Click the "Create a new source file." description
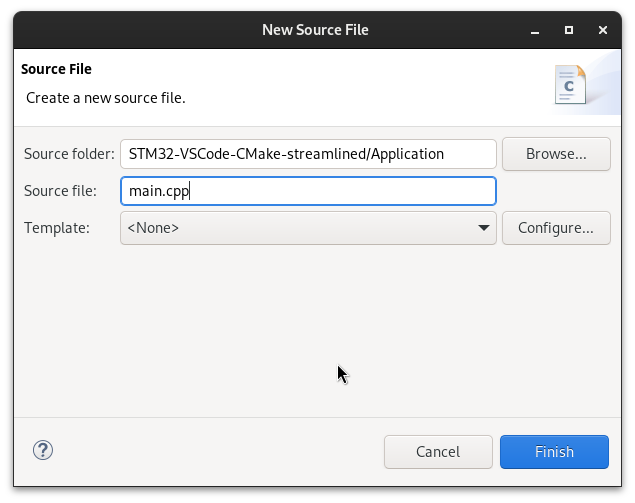The image size is (635, 503). click(x=106, y=98)
